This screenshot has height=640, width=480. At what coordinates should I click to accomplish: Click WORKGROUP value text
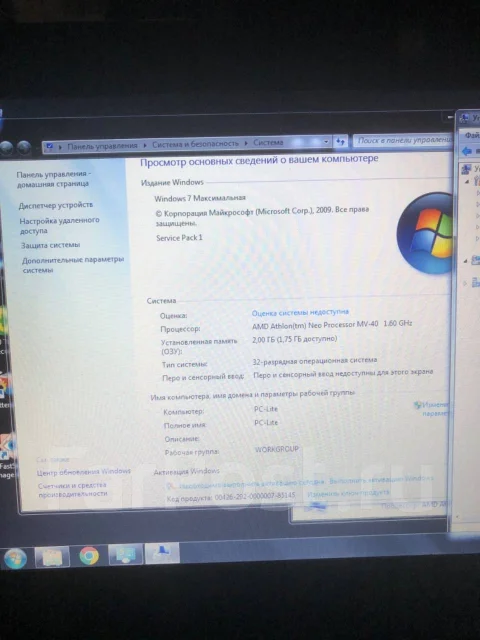point(277,449)
